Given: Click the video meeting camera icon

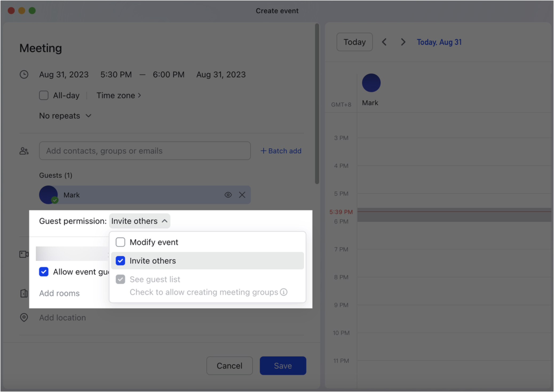Looking at the screenshot, I should pos(24,254).
